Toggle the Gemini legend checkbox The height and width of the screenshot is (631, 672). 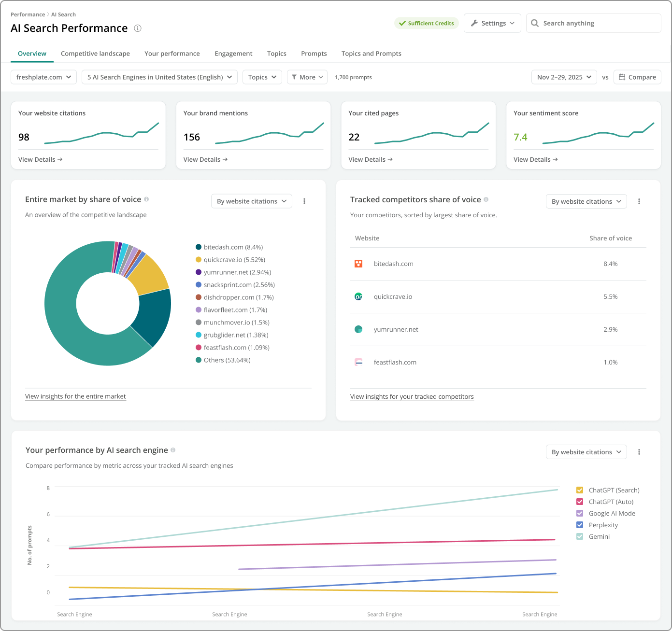pyautogui.click(x=580, y=536)
